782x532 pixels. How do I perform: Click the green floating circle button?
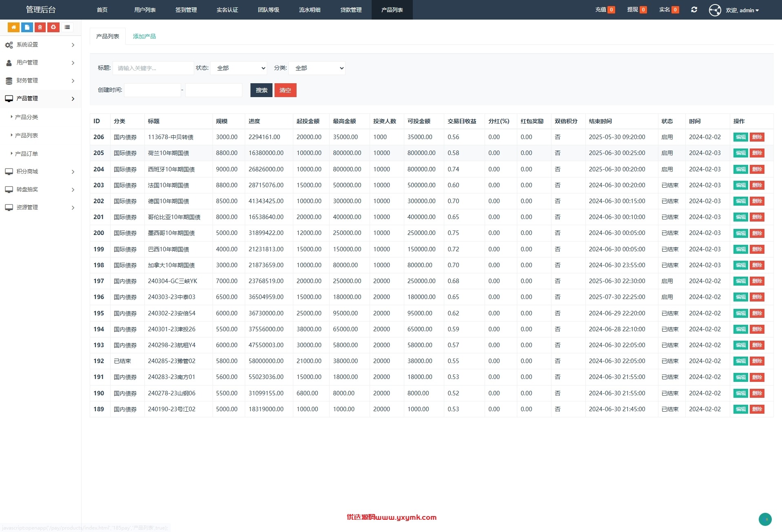[765, 519]
